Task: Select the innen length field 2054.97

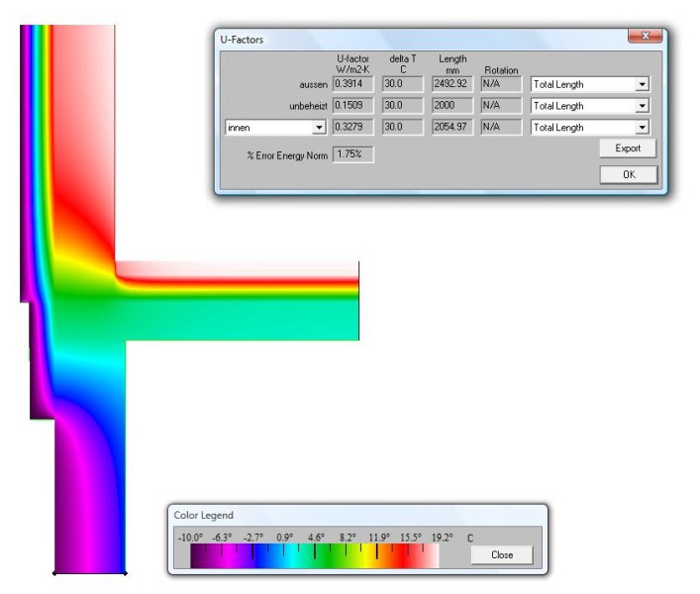Action: click(x=452, y=127)
